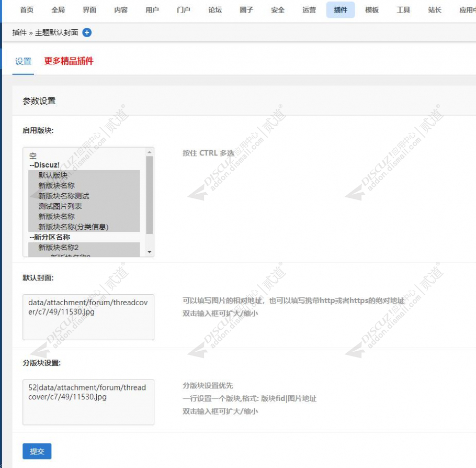Go to the 论坛 menu

[215, 10]
